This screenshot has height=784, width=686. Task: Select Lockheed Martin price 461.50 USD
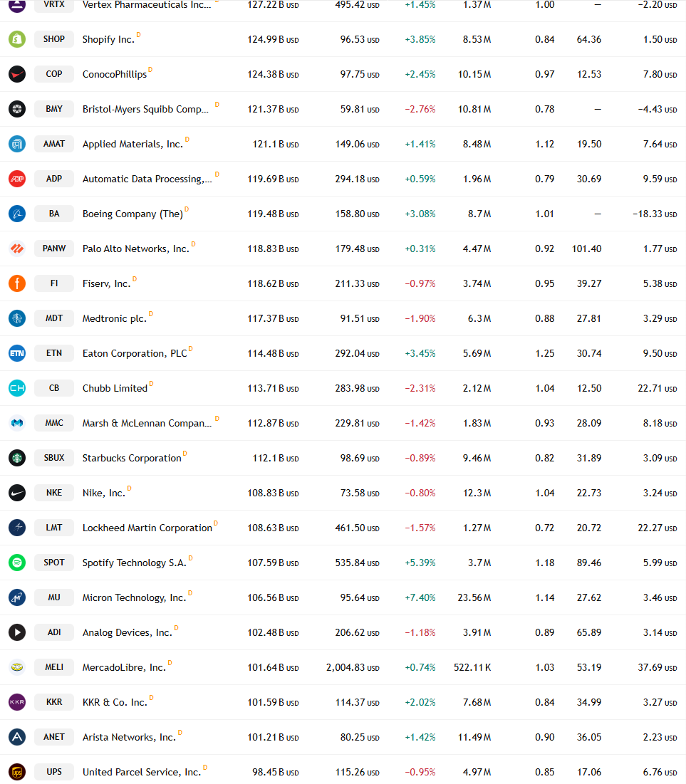[x=358, y=528]
